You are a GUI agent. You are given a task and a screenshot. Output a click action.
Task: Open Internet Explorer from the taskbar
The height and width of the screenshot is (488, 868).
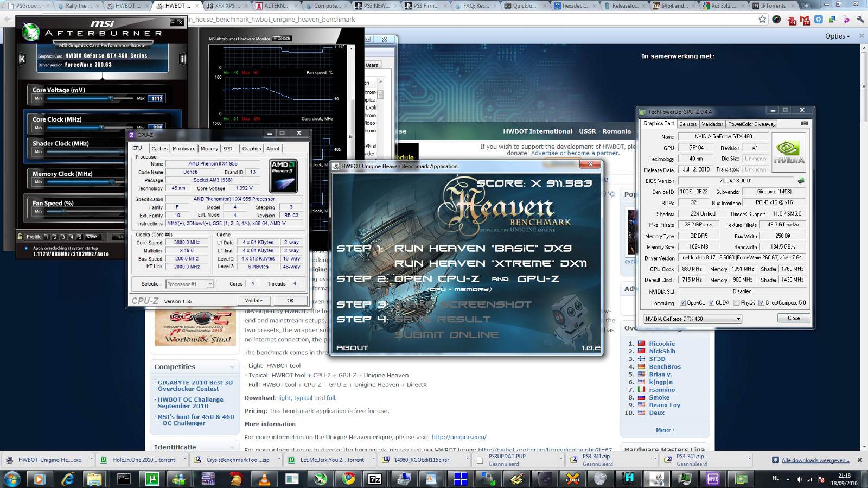pos(68,479)
